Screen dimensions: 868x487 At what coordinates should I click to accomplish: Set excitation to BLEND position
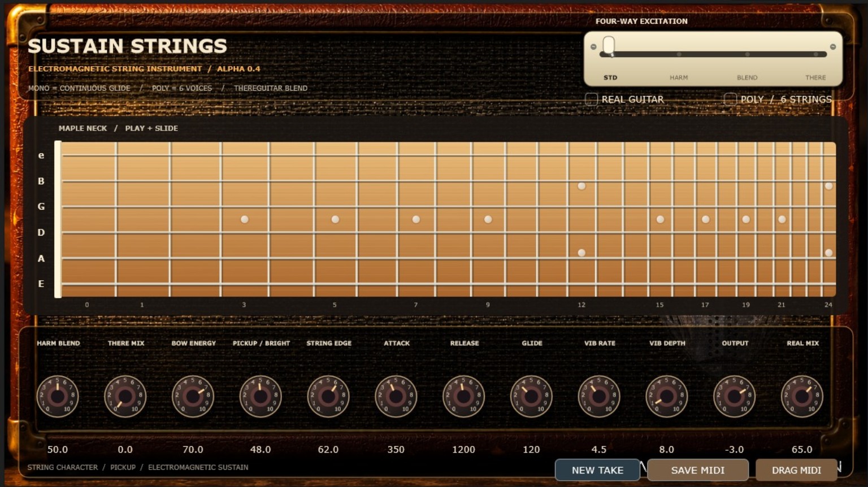pyautogui.click(x=747, y=54)
